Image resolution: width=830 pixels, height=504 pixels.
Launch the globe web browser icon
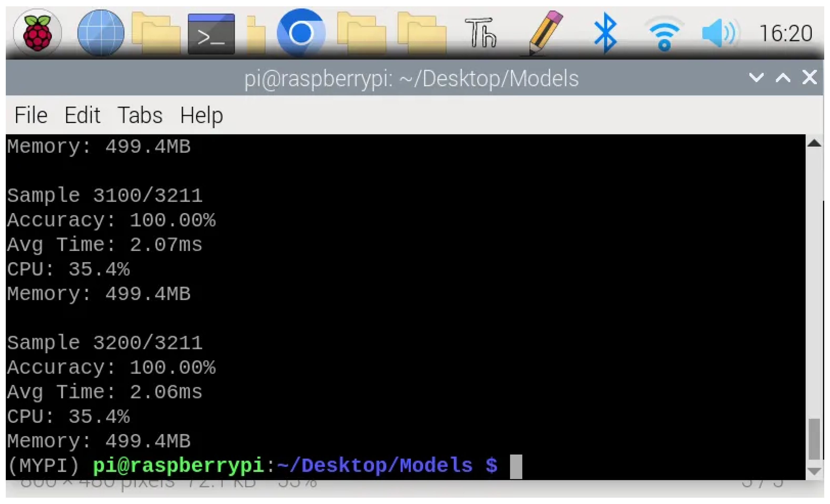click(100, 33)
